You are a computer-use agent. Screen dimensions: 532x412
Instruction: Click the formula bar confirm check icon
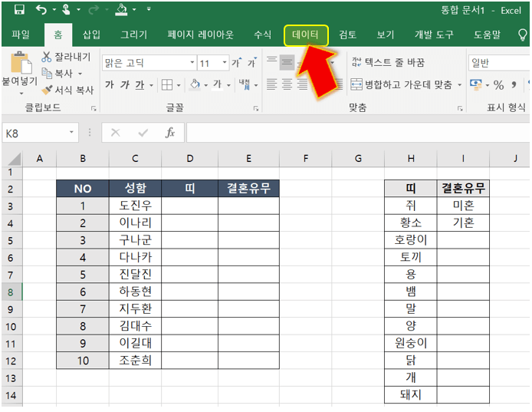pos(143,133)
